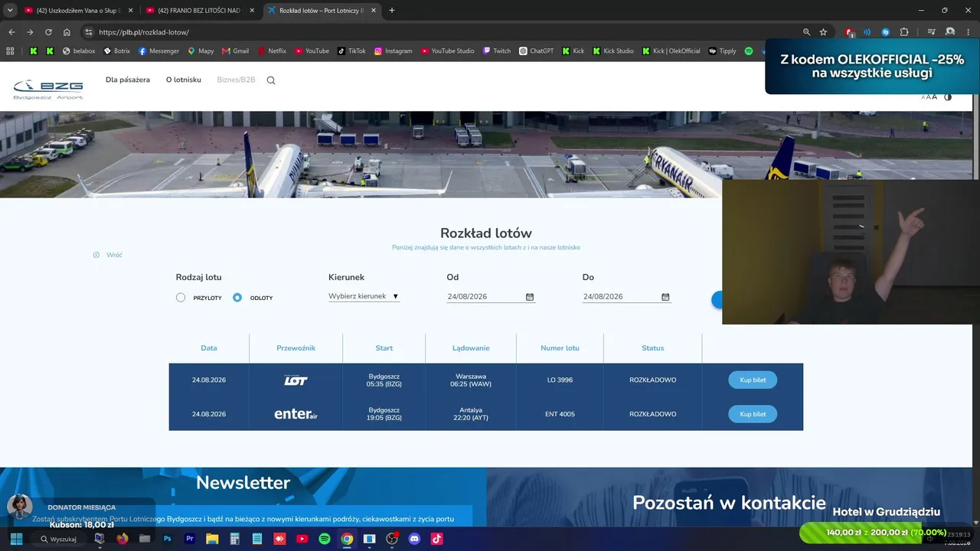
Task: Click the flight number LO 3996
Action: [560, 380]
